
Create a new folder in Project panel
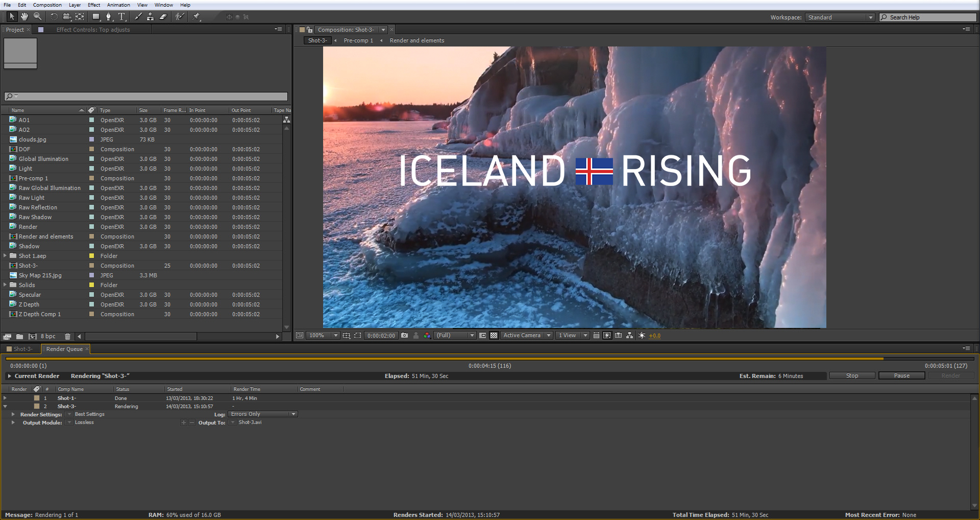click(x=19, y=337)
